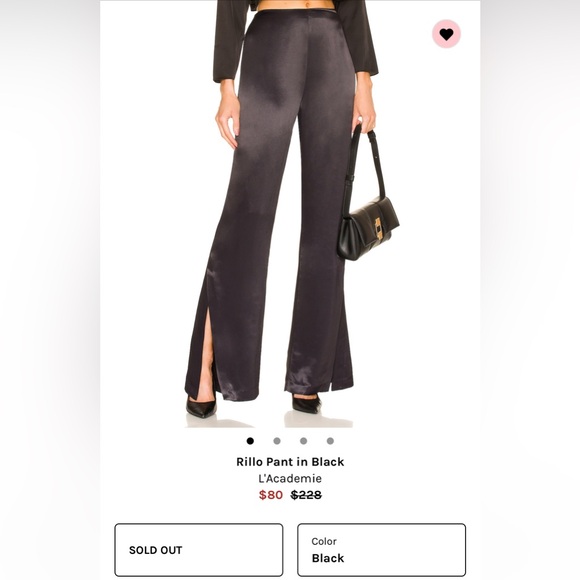The image size is (580, 580).
Task: Tap the black handbag in the photo
Action: tap(367, 227)
